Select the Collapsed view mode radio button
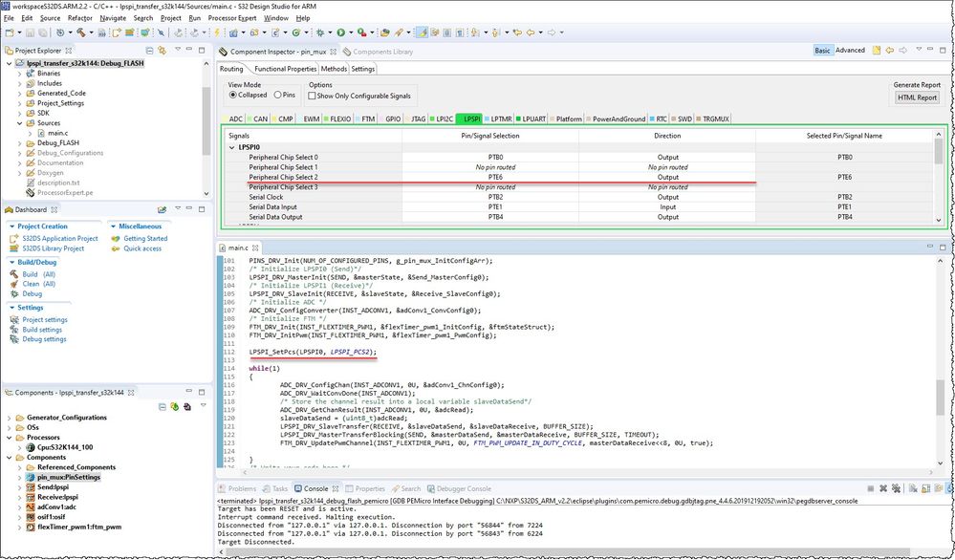The height and width of the screenshot is (560, 955). click(x=232, y=95)
